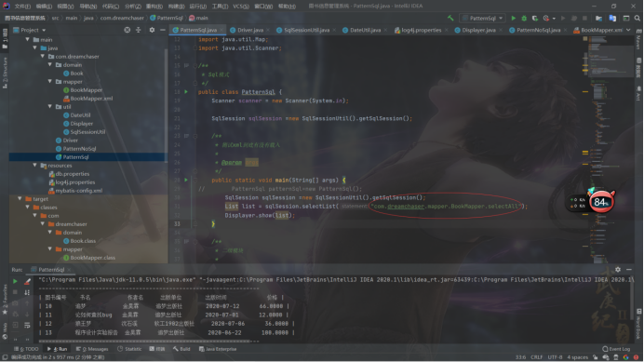
Task: Close the PatternSql.java editor tab
Action: point(221,30)
